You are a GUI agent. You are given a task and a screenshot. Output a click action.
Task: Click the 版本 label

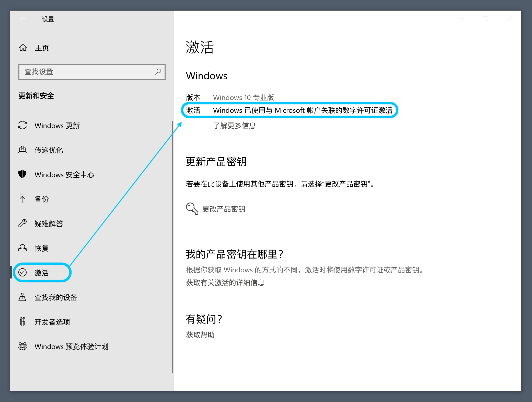[x=193, y=97]
